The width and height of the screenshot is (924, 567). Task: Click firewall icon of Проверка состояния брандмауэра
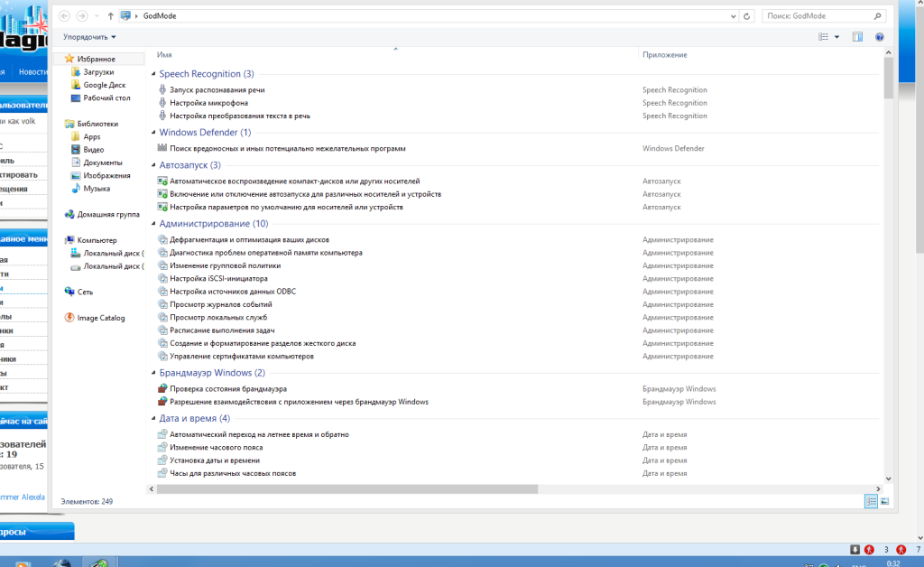click(x=162, y=388)
